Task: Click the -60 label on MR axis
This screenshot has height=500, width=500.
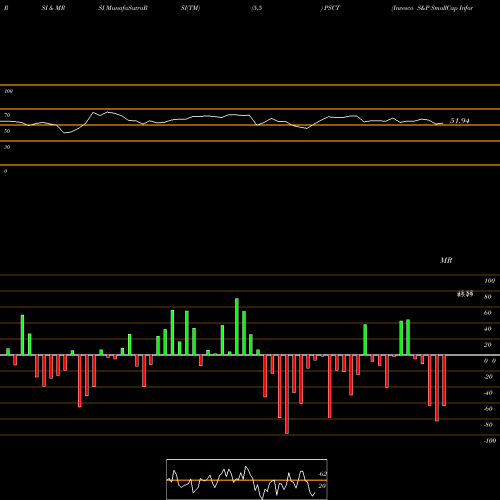Action: [x=488, y=409]
